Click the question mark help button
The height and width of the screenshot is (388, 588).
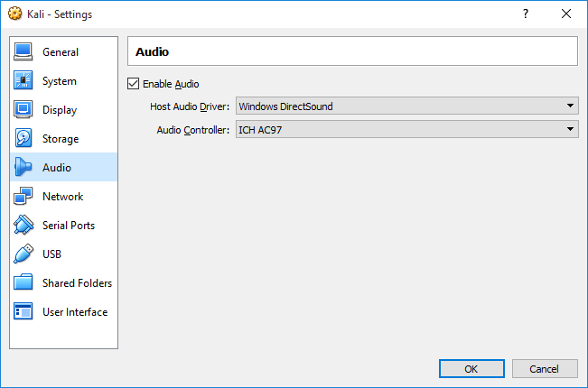(526, 14)
